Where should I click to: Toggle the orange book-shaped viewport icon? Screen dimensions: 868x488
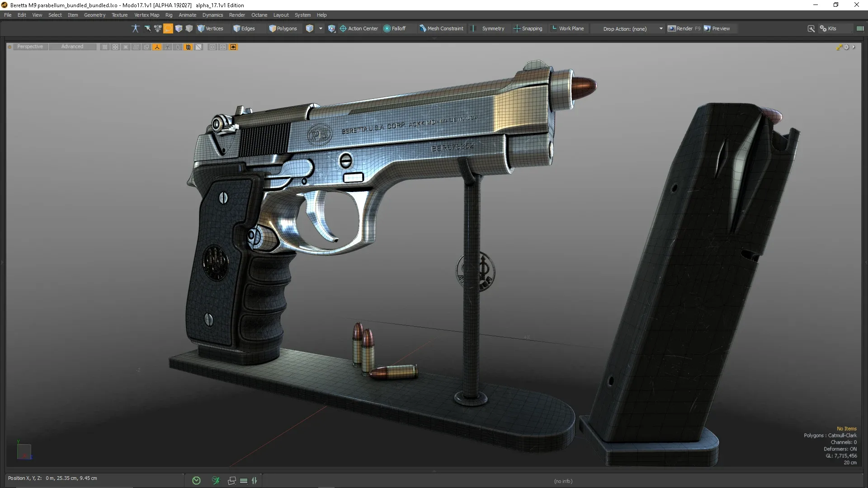188,47
